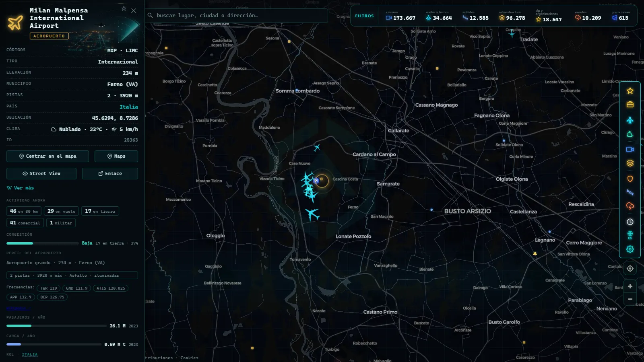Click the Enlace share link button

pyautogui.click(x=110, y=173)
